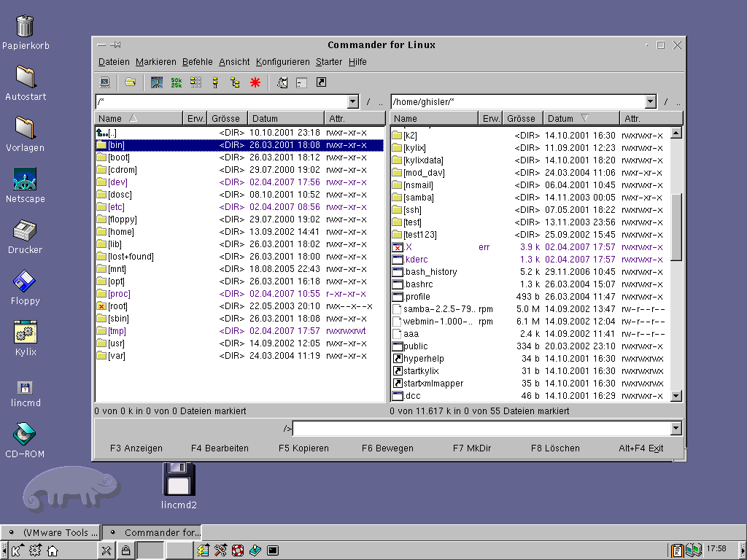747x560 pixels.
Task: Click into the command line input field
Action: pos(481,429)
